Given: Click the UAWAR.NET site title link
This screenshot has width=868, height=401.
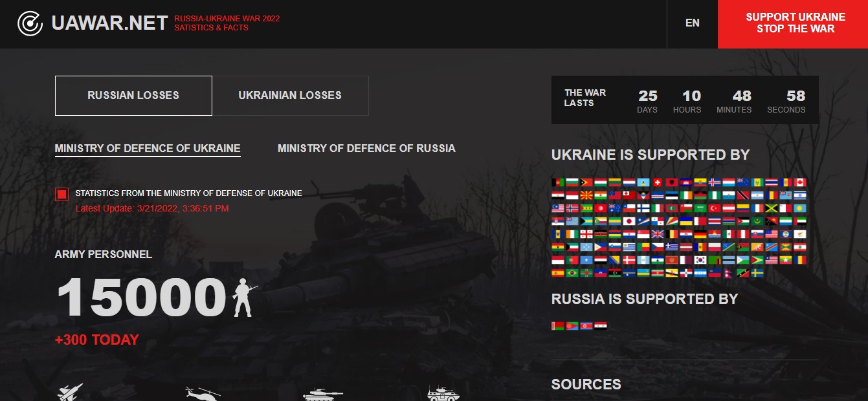Looking at the screenshot, I should 109,24.
